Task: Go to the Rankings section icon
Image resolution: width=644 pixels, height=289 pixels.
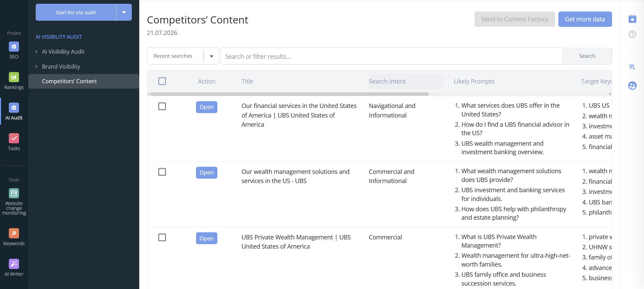Action: coord(14,77)
